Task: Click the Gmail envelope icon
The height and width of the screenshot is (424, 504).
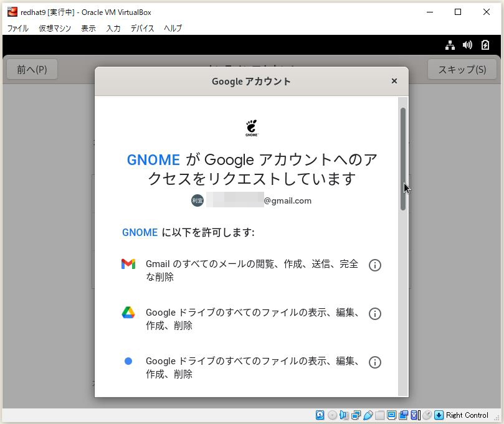Action: 128,264
